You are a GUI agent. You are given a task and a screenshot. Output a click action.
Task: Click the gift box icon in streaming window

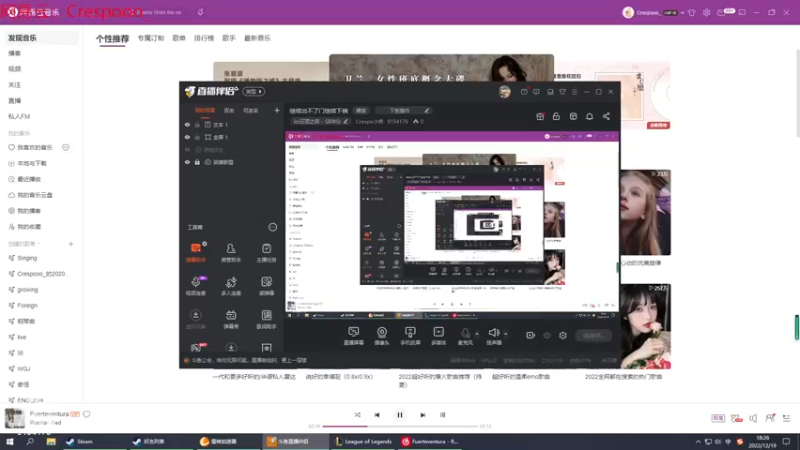540,116
